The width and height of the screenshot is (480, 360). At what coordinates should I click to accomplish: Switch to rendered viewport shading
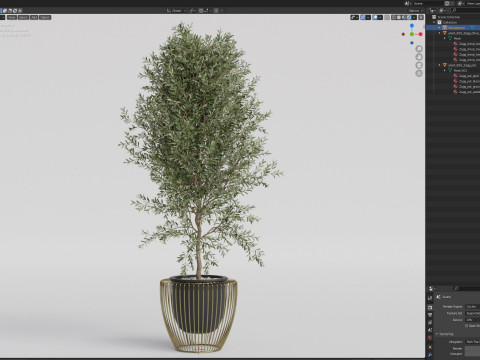(x=409, y=17)
